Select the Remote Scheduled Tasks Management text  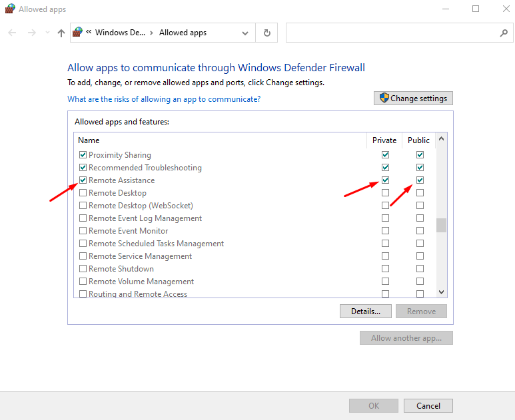157,244
